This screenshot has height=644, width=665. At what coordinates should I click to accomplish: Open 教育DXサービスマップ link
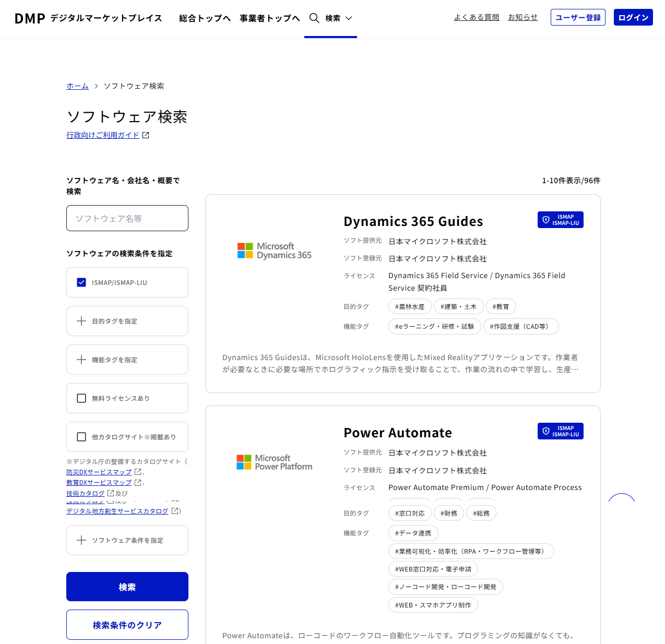tap(99, 483)
